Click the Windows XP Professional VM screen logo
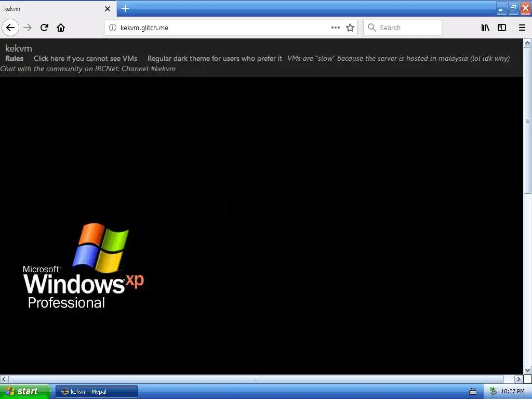 tap(84, 265)
